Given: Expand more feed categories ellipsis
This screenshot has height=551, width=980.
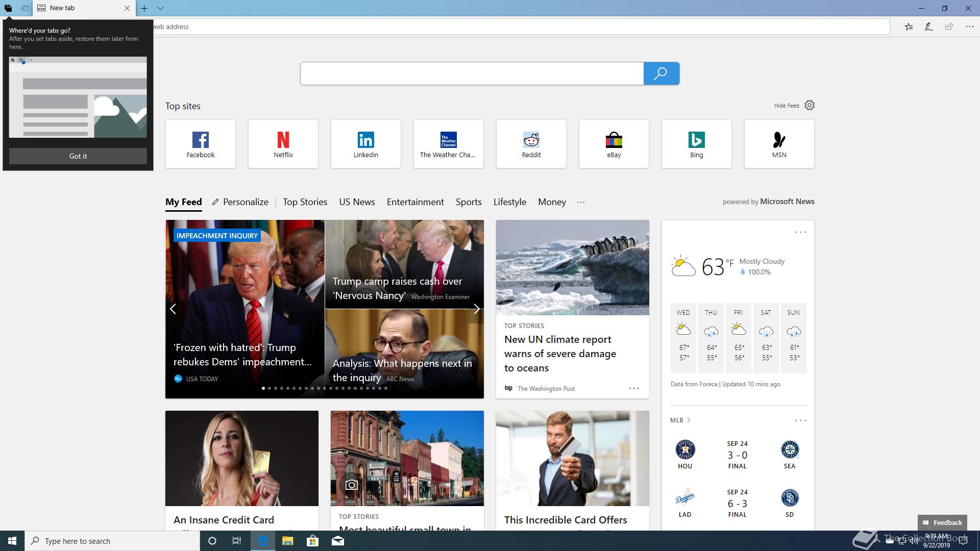Looking at the screenshot, I should point(581,202).
